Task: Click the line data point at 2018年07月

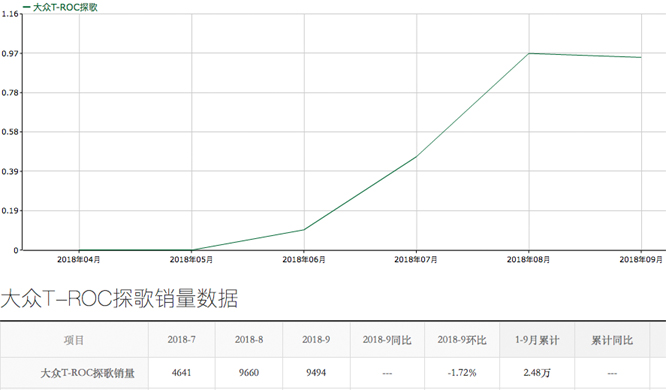Action: 416,156
